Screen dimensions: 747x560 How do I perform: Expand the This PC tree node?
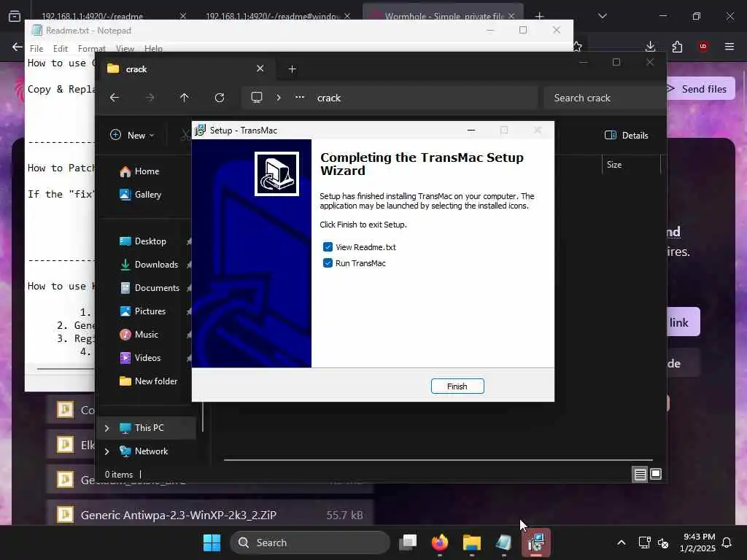[x=107, y=427]
